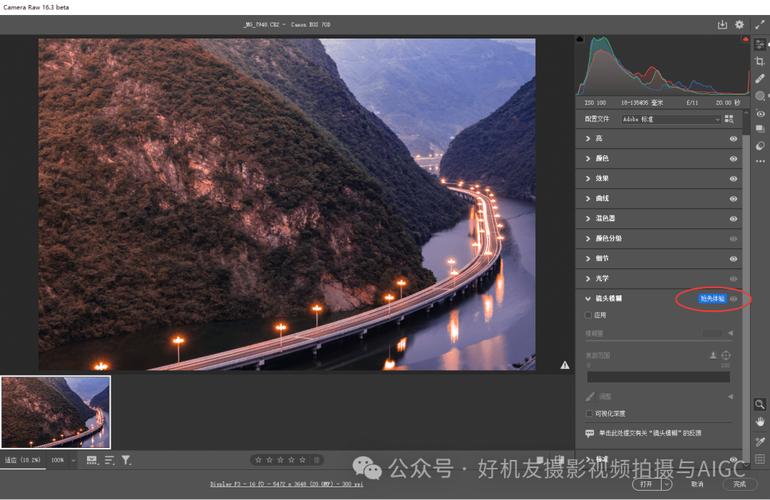770x500 pixels.
Task: Select the Color Sampler eyedropper tool
Action: point(760,442)
